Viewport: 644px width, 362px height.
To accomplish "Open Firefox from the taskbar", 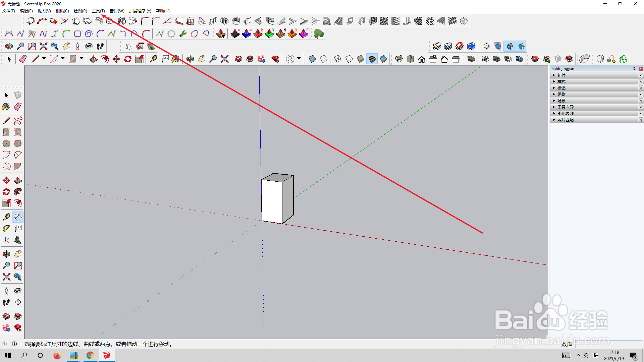I will coord(57,355).
